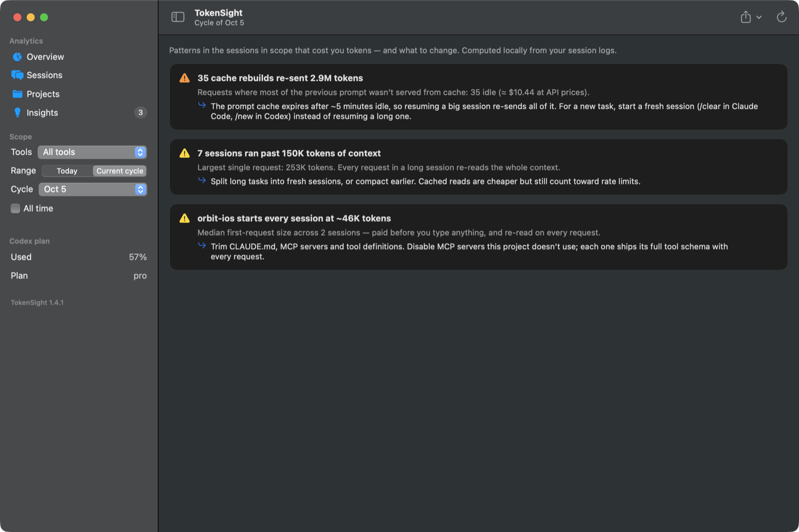Click the Overview pie chart icon

pos(17,57)
